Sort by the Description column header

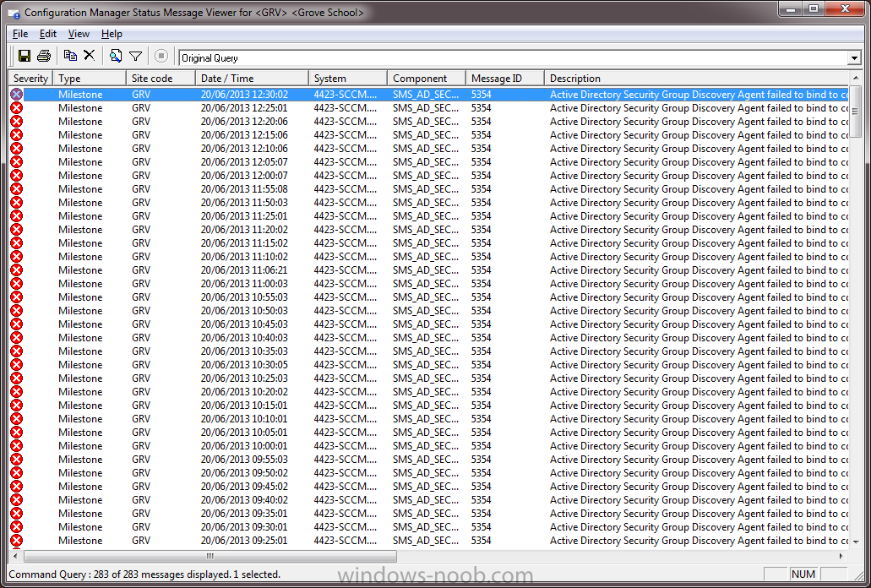point(696,79)
